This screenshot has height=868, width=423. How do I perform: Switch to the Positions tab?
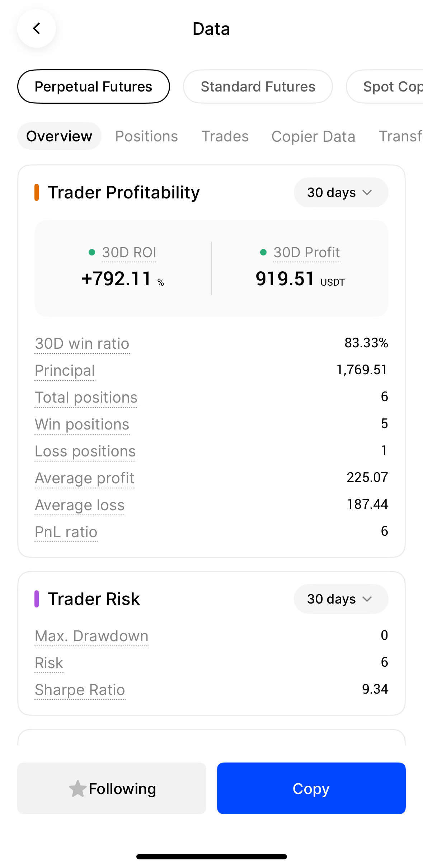[x=146, y=136]
